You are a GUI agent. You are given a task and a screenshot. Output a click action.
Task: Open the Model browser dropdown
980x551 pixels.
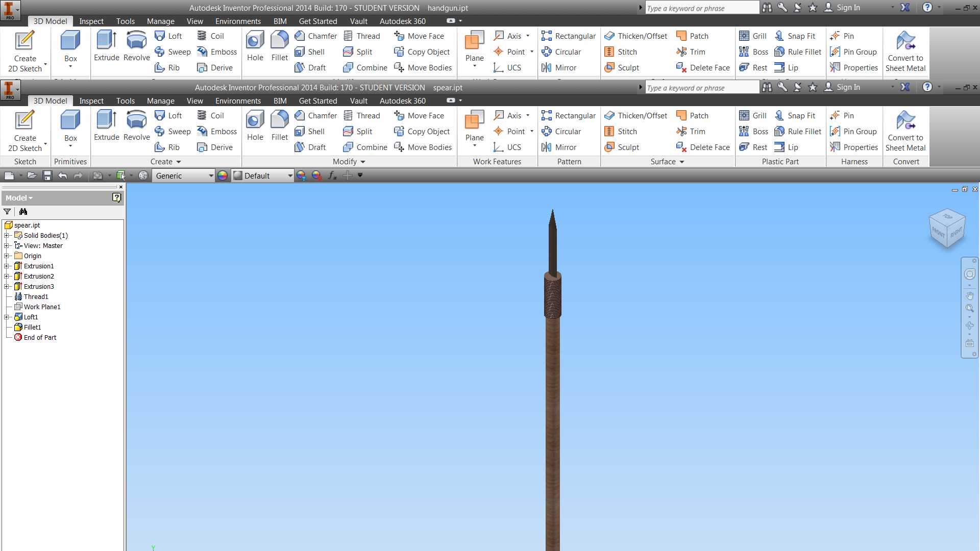(x=19, y=198)
